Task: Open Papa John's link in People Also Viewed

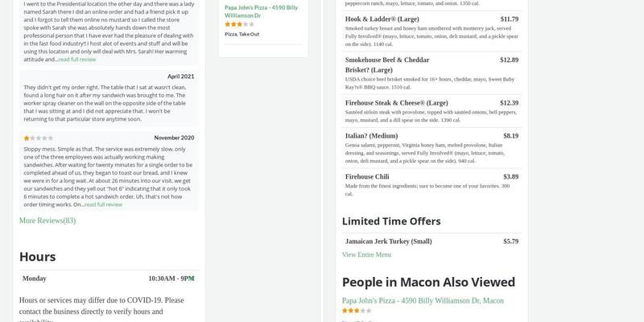Action: [423, 300]
